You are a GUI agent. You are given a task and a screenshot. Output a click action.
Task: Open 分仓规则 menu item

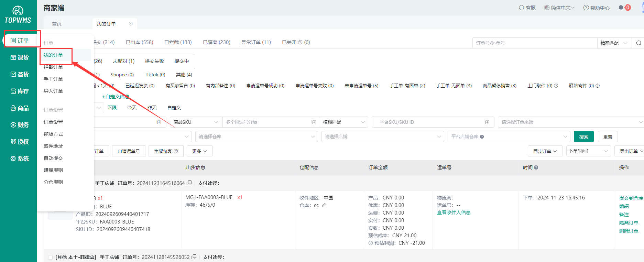pos(53,182)
